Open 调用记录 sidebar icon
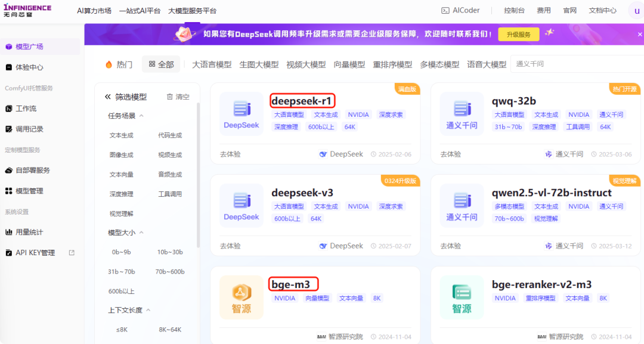Viewport: 644px width, 344px height. (8, 129)
